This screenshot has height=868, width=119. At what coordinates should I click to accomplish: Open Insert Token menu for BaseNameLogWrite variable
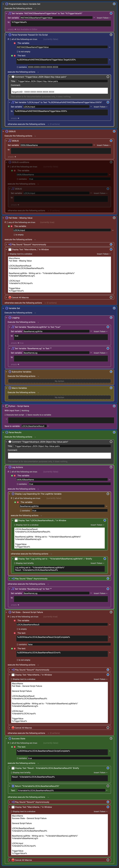tap(101, 331)
